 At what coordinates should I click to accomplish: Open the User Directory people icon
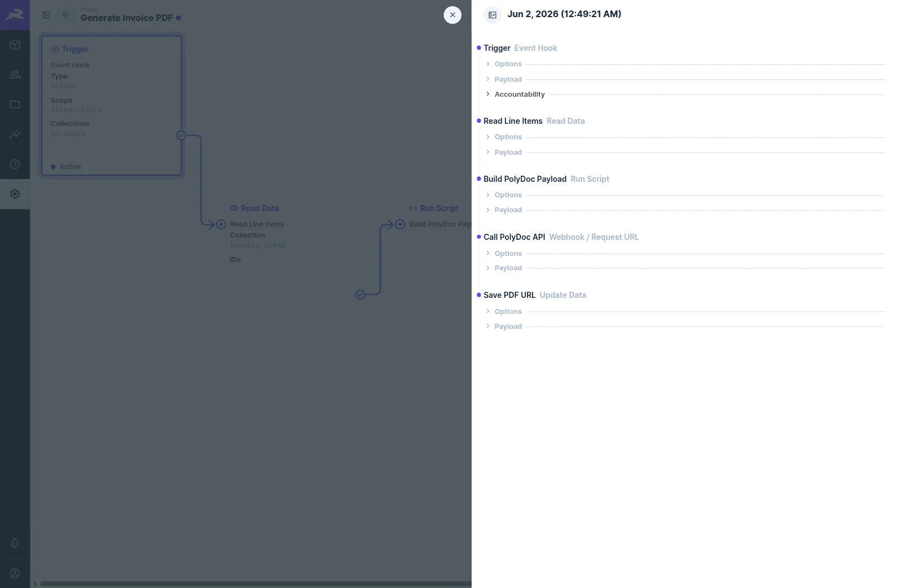click(15, 75)
